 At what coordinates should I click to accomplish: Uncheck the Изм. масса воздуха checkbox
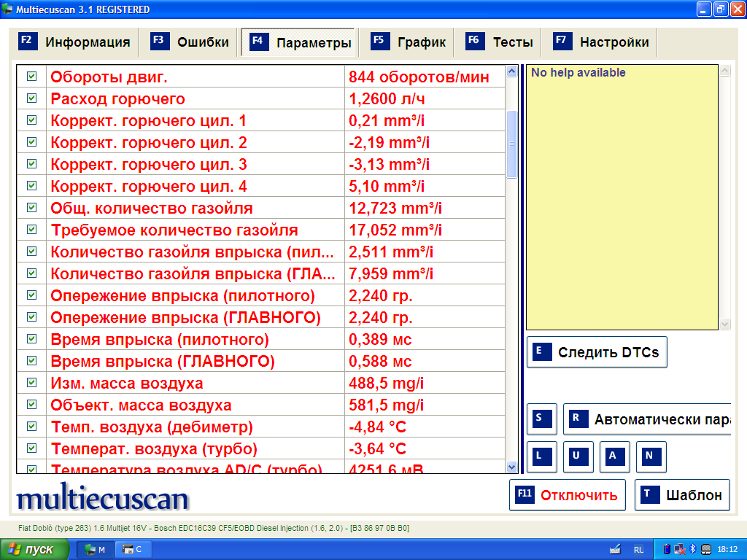pos(31,383)
